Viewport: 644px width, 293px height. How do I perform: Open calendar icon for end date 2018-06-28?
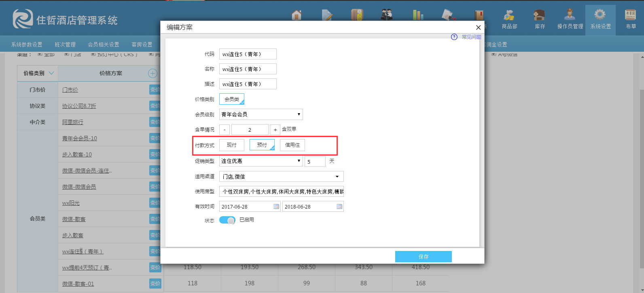[339, 207]
